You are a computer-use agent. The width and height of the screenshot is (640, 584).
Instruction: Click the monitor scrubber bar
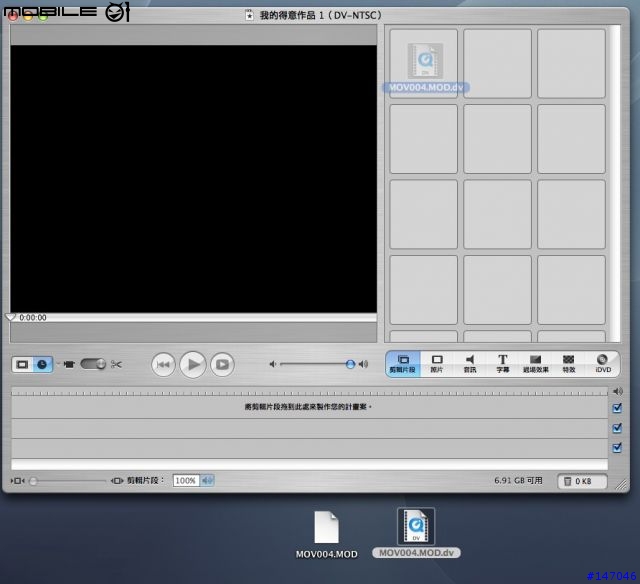194,318
